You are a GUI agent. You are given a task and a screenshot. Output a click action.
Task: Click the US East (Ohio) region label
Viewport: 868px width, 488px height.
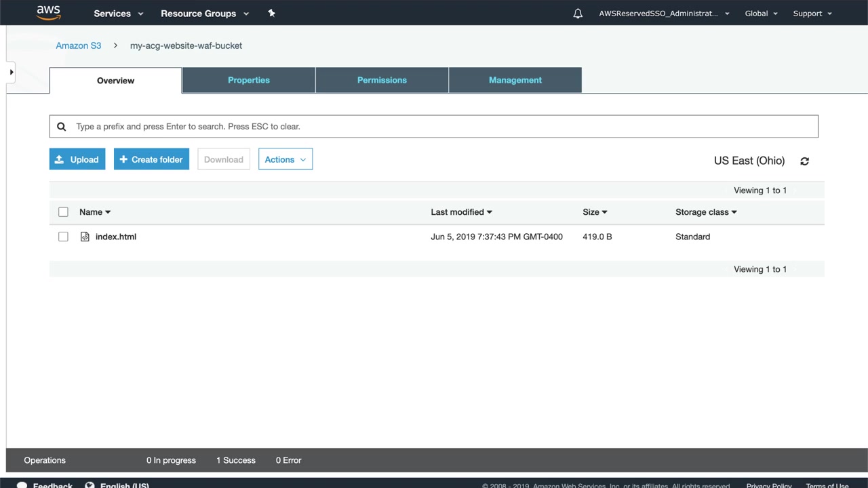coord(749,161)
